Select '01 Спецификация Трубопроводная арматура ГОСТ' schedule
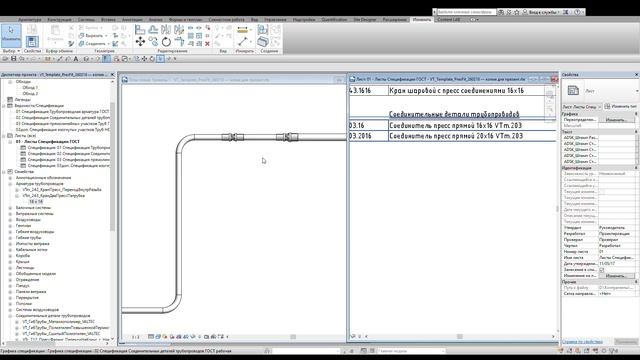640x360 pixels. (x=62, y=111)
